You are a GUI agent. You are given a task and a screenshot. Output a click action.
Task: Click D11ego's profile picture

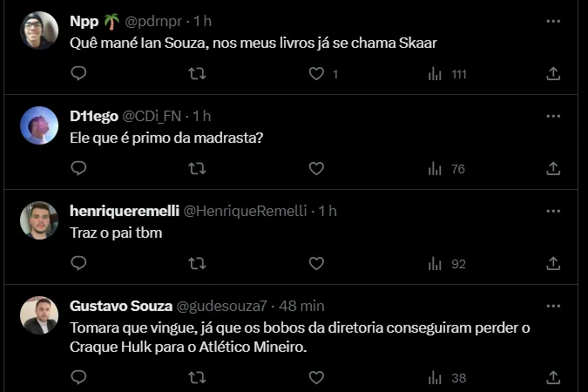point(39,125)
